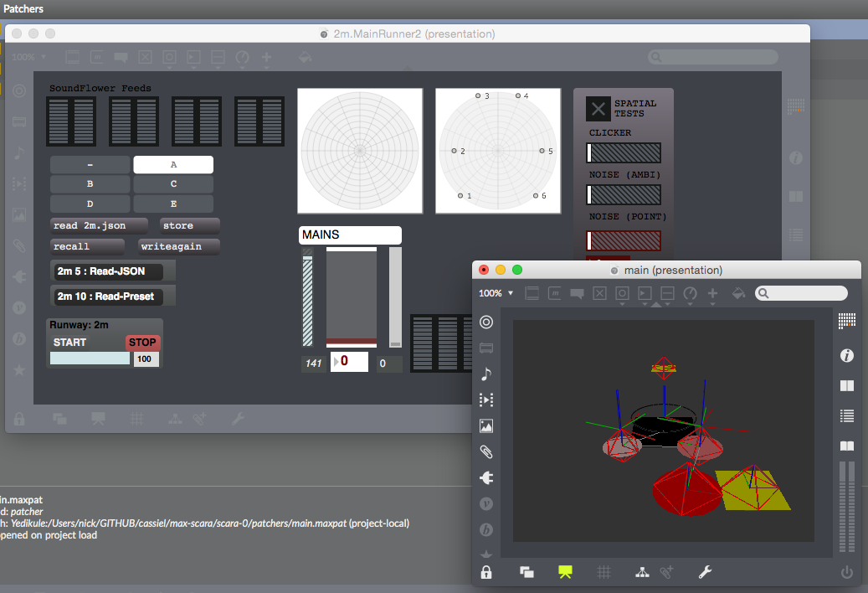
Task: Click the paperclip Snippets icon in main
Action: [486, 451]
